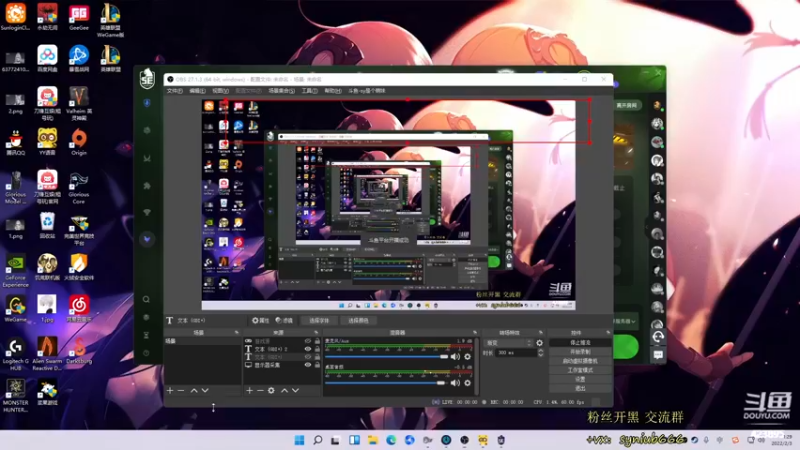Viewport: 800px width, 450px height.
Task: Pop out the 控件 dock panel
Action: pyautogui.click(x=608, y=333)
